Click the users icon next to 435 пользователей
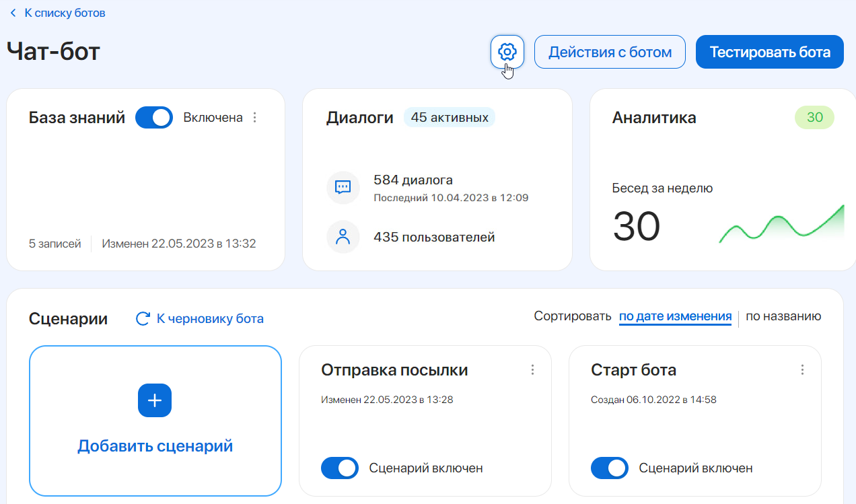856x504 pixels. tap(343, 237)
